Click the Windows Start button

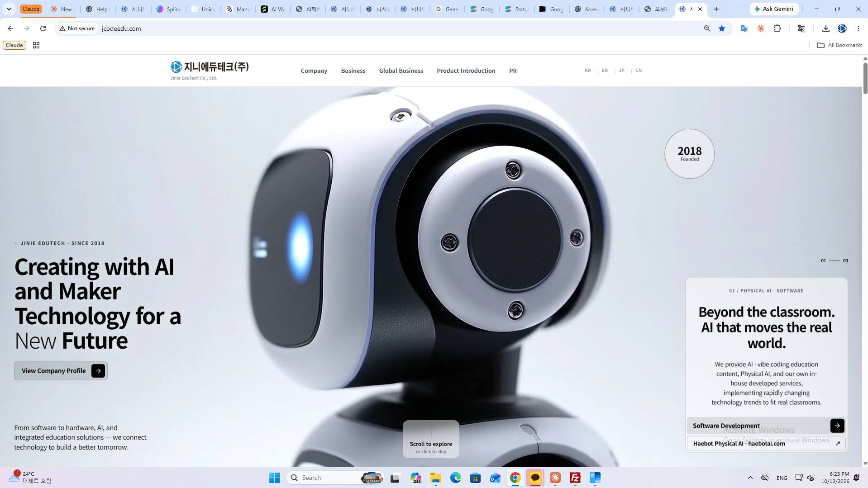pyautogui.click(x=274, y=478)
